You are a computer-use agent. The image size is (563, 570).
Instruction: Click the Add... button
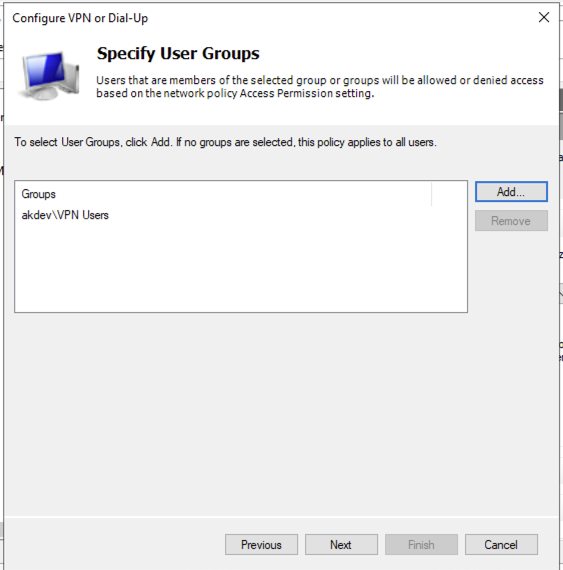511,192
